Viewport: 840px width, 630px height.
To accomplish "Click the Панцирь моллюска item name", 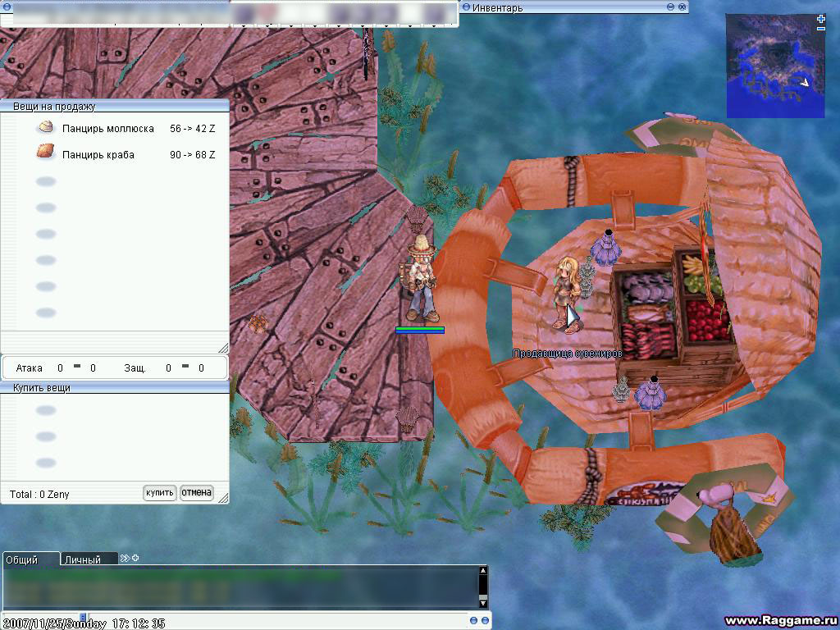I will point(107,129).
